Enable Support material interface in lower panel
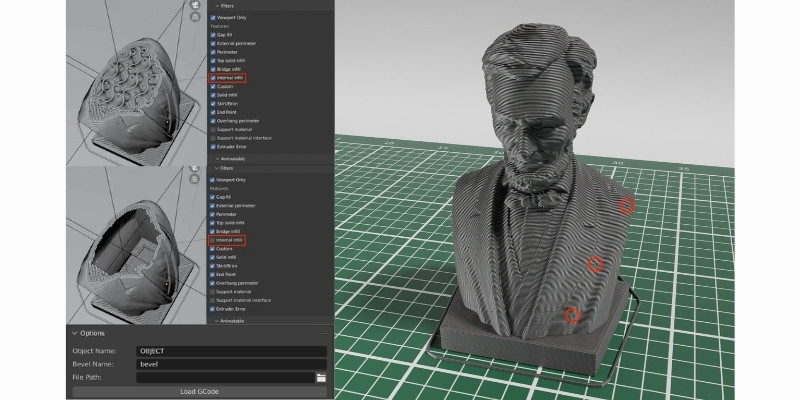 tap(213, 301)
